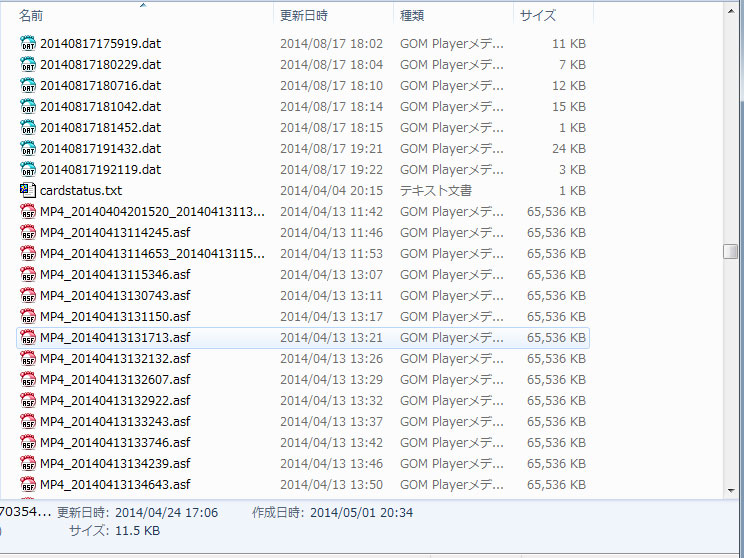Select file name 20140817180229.dat
Screen dimensions: 744x558
pyautogui.click(x=101, y=65)
